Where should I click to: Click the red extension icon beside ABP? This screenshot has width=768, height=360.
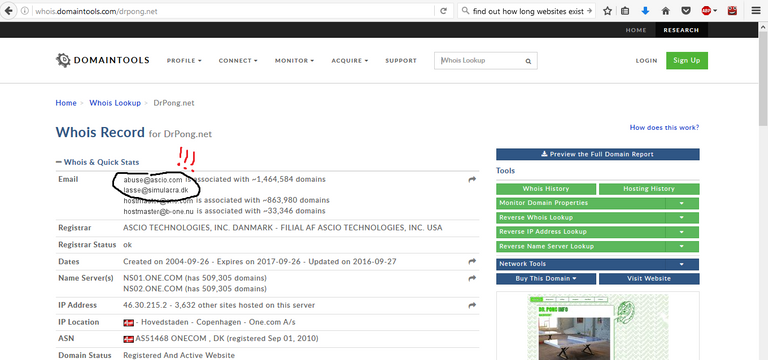[732, 11]
